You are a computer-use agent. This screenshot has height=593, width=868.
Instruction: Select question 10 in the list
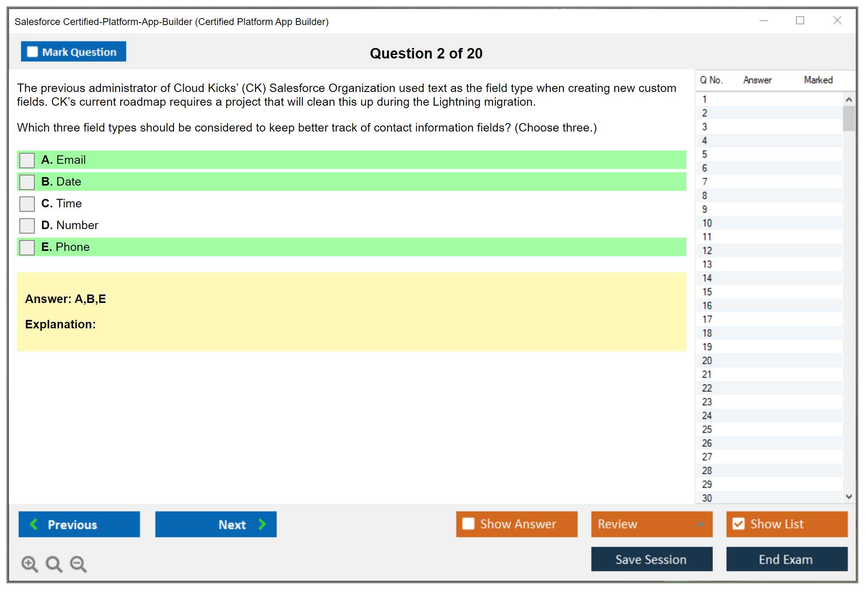[707, 223]
